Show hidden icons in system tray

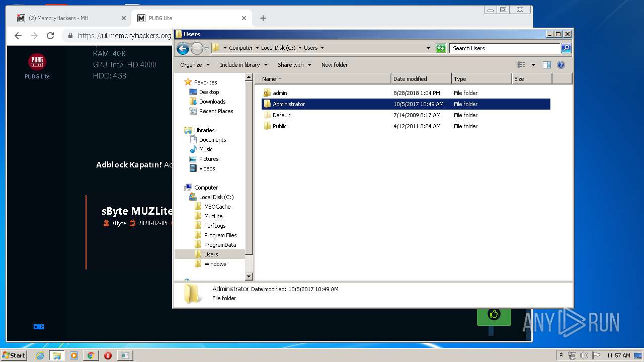point(561,355)
